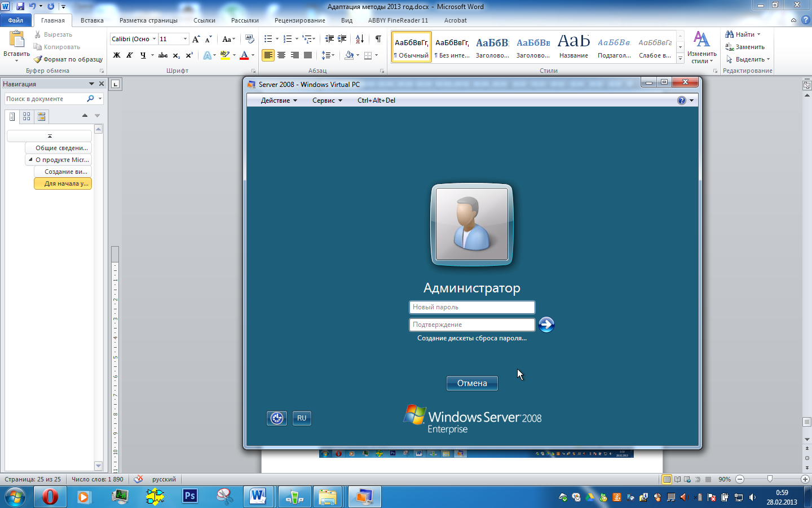The height and width of the screenshot is (508, 812).
Task: Click the submit password arrow button
Action: point(546,325)
